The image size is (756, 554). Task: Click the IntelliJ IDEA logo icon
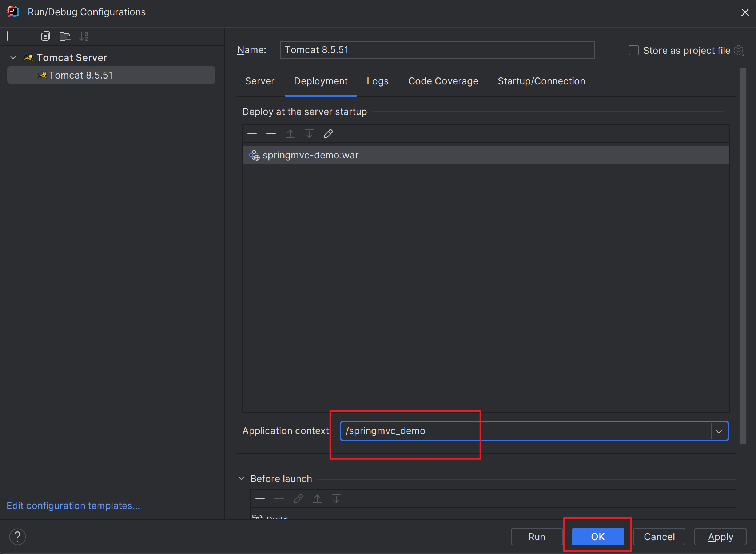tap(13, 12)
